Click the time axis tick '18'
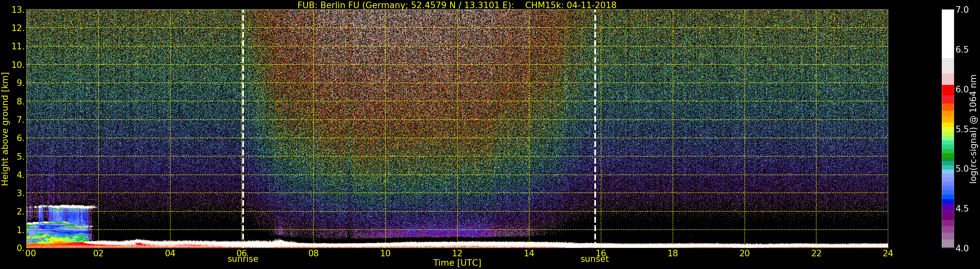Image resolution: width=980 pixels, height=269 pixels. click(673, 253)
